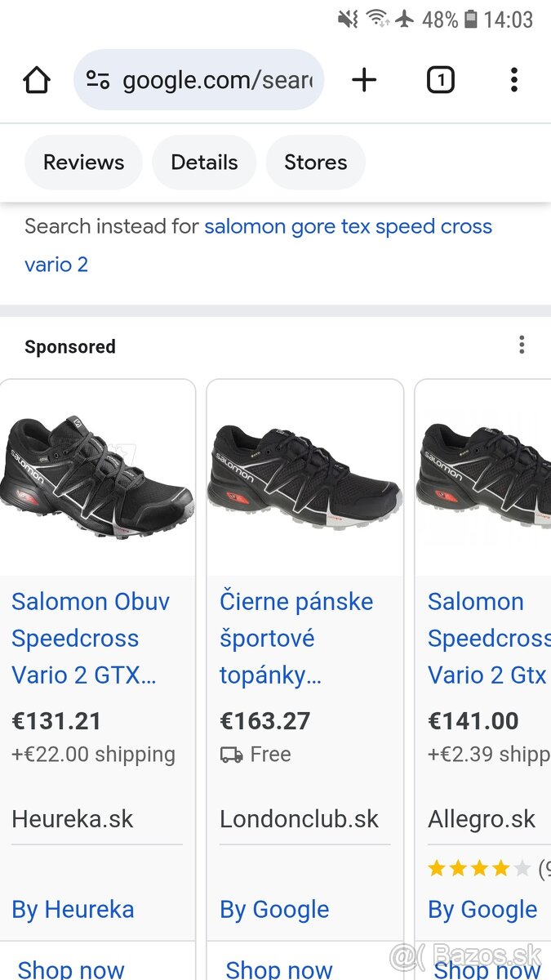The width and height of the screenshot is (551, 980).
Task: Tap Shop now under the Londonclub.sk offer
Action: click(x=278, y=969)
